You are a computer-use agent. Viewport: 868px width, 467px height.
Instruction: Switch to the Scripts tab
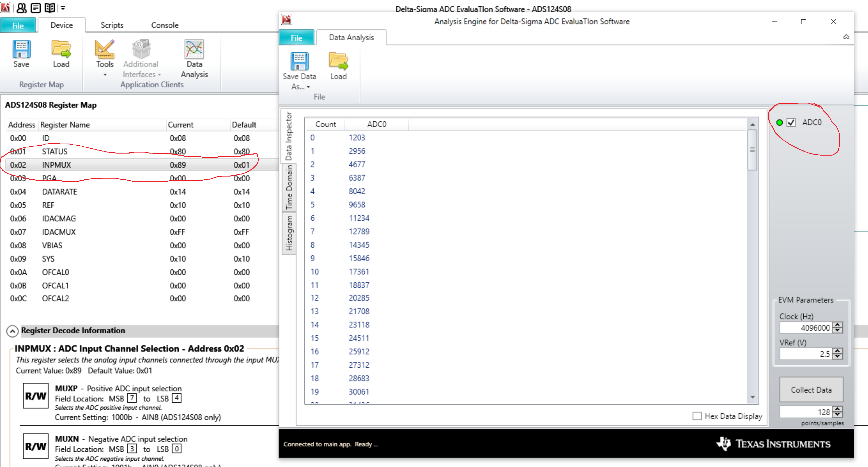[x=112, y=25]
